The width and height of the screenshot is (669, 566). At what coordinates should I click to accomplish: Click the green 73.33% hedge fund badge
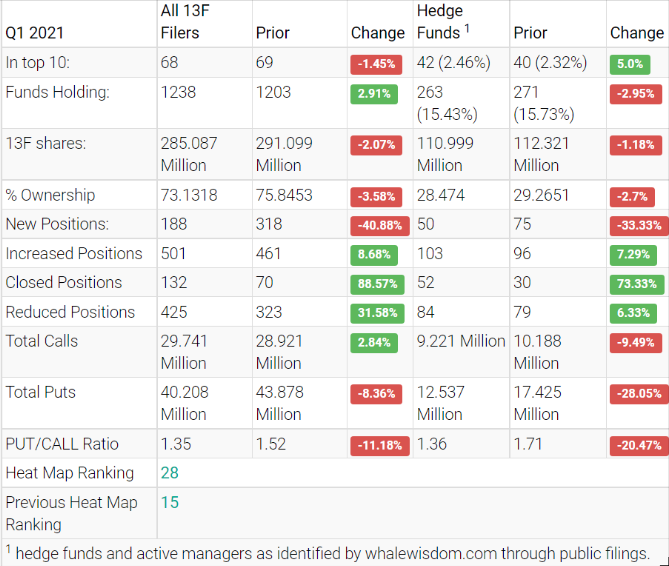(636, 284)
